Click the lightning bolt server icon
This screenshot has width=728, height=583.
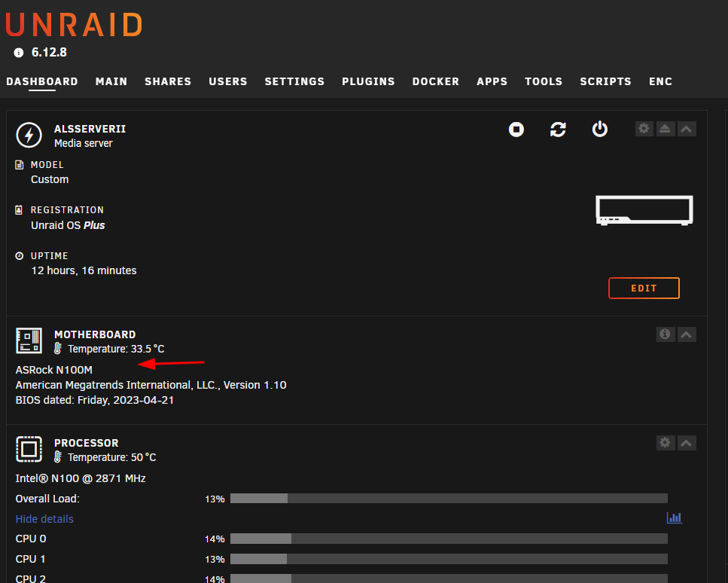(x=29, y=135)
